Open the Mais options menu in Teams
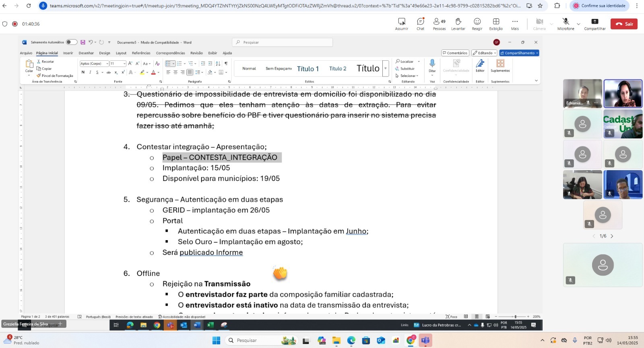Screen dimensions: 644x348 click(x=515, y=24)
